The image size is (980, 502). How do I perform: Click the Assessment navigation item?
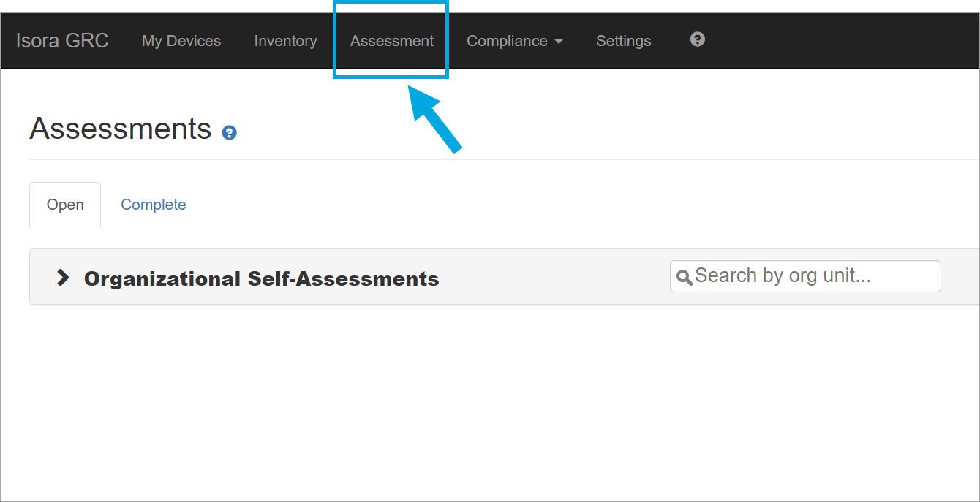392,41
